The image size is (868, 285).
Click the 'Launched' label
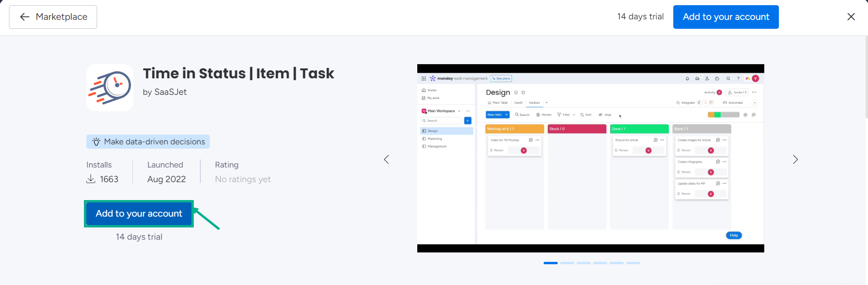coord(165,165)
